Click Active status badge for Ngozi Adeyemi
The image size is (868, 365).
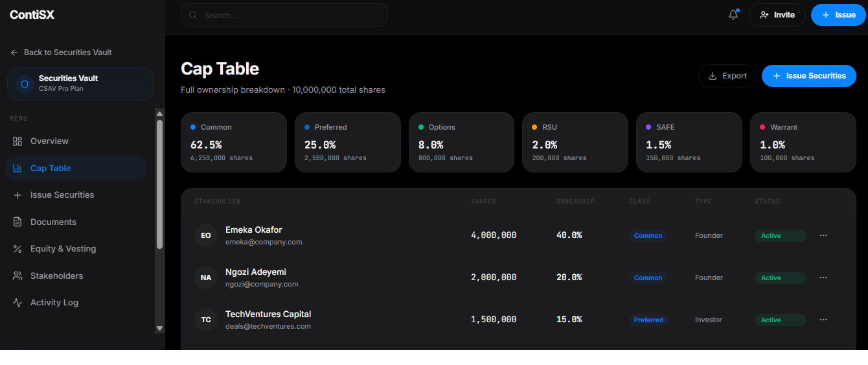click(781, 277)
